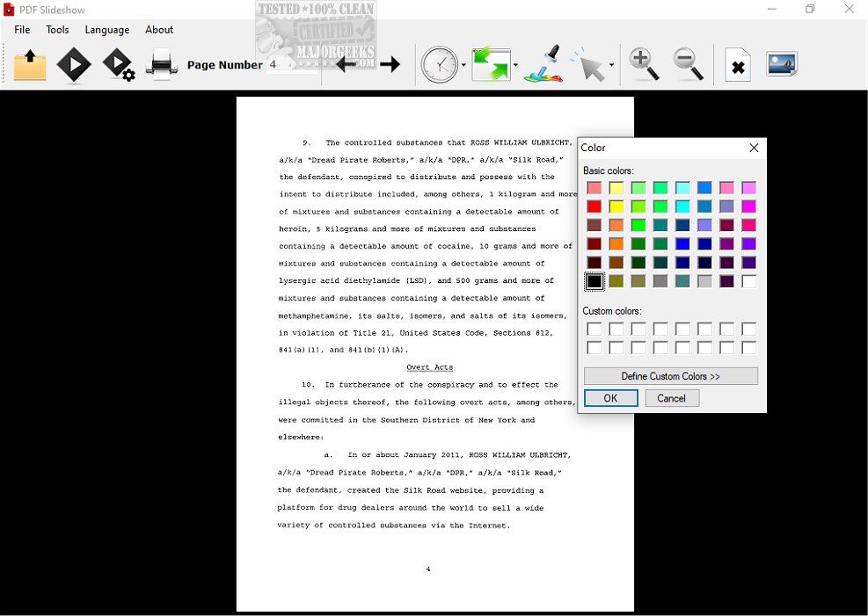Viewport: 868px width, 616px height.
Task: Click the picture image icon in toolbar
Action: 782,64
